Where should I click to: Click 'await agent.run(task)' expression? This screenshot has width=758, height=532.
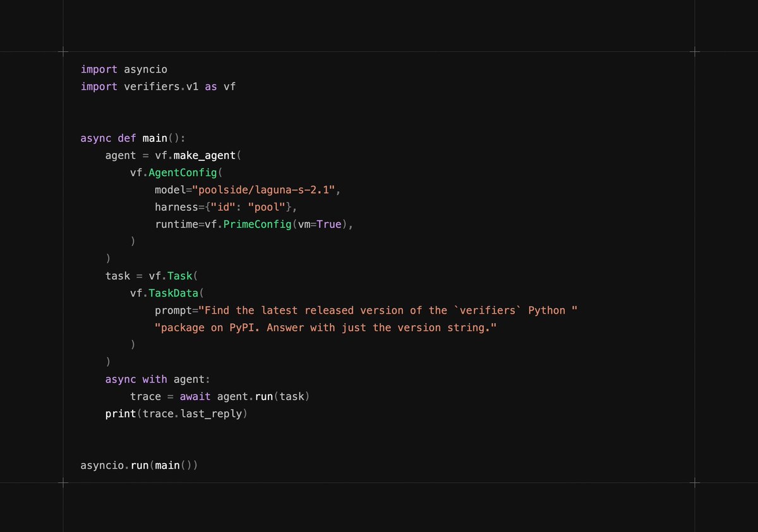pyautogui.click(x=245, y=396)
